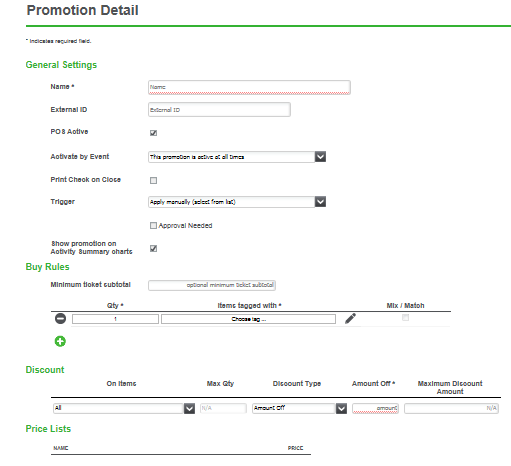The image size is (511, 466).
Task: Click the Maximum Discount Amount field
Action: click(451, 408)
